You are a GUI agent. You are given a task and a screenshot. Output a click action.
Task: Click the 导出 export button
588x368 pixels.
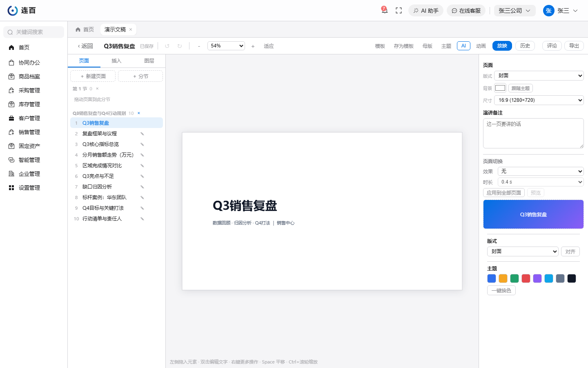(574, 46)
